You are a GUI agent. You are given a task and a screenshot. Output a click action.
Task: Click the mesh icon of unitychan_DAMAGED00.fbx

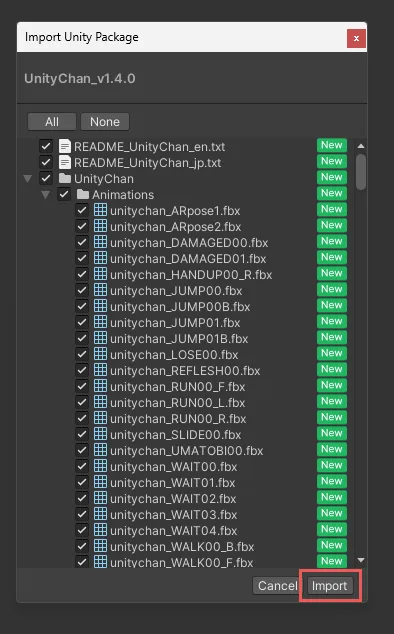[100, 242]
